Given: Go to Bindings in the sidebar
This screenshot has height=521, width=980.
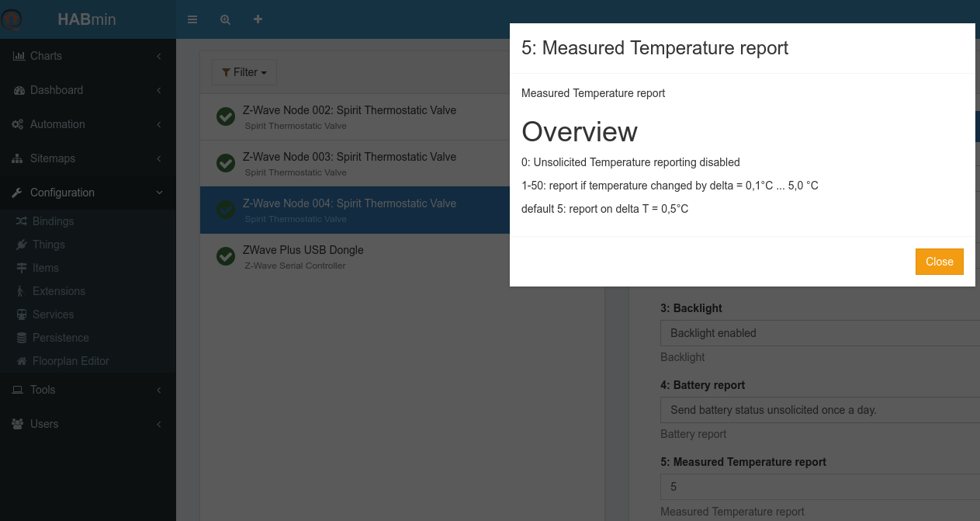Looking at the screenshot, I should coord(53,221).
